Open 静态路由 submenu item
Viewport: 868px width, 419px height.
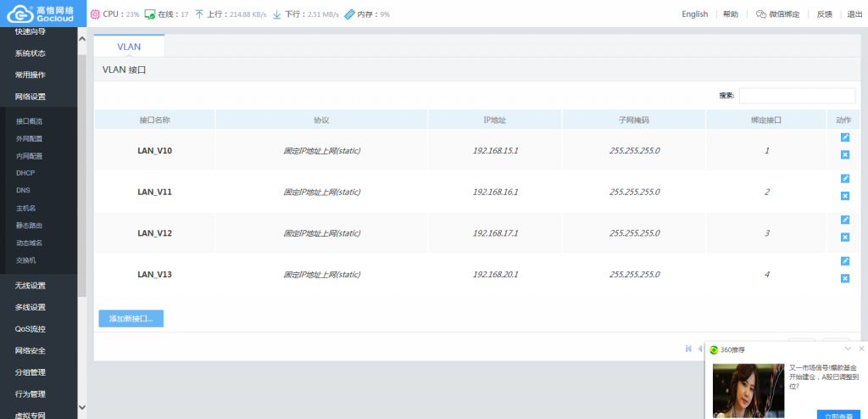pyautogui.click(x=30, y=226)
